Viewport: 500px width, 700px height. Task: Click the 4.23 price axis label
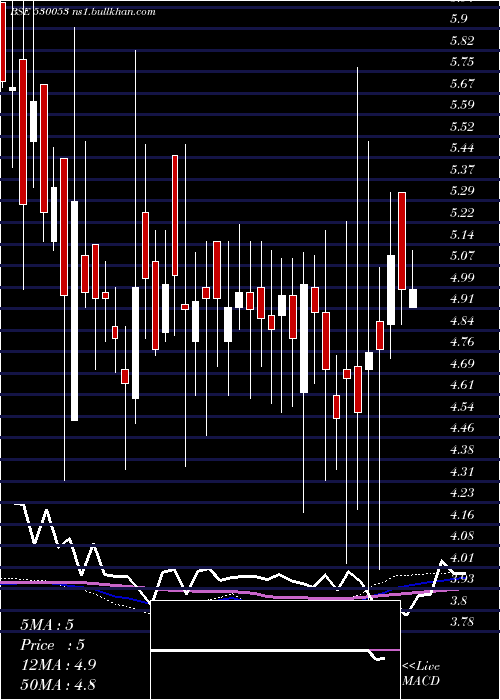click(x=462, y=492)
